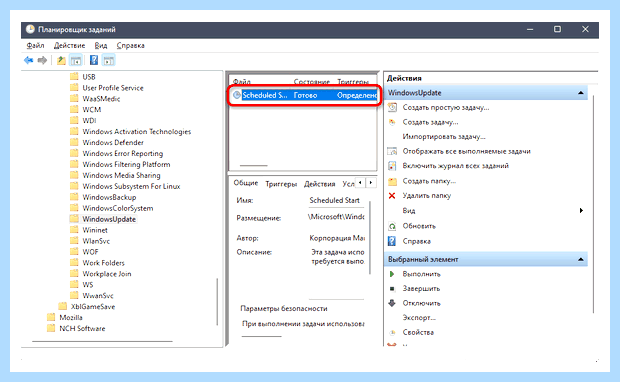
Task: Click the Scheduled Start name field
Action: click(336, 200)
